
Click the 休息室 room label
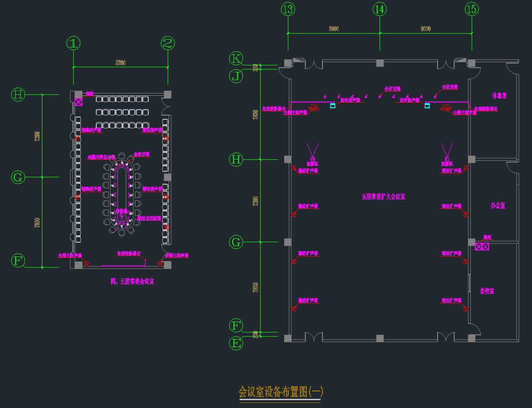pos(499,96)
